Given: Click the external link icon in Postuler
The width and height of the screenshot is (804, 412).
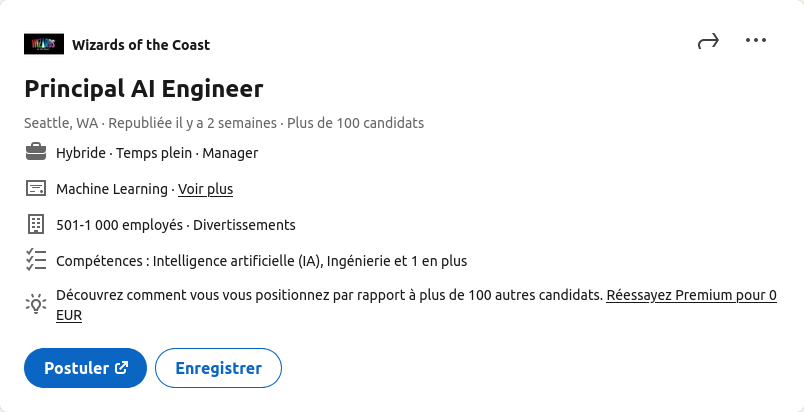Looking at the screenshot, I should [122, 368].
